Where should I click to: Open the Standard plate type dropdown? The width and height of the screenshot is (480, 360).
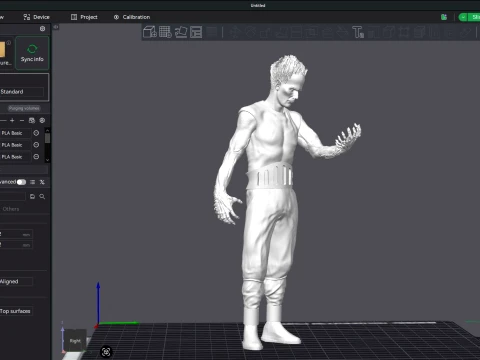pos(22,92)
